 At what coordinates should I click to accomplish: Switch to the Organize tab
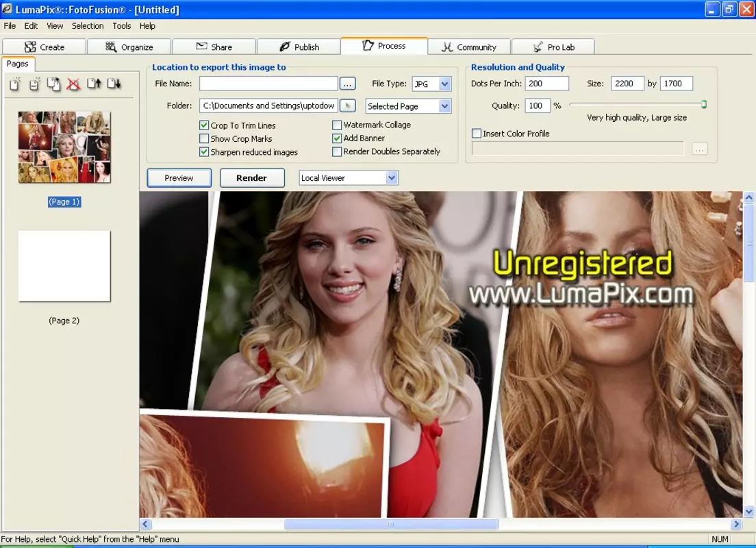coord(129,47)
